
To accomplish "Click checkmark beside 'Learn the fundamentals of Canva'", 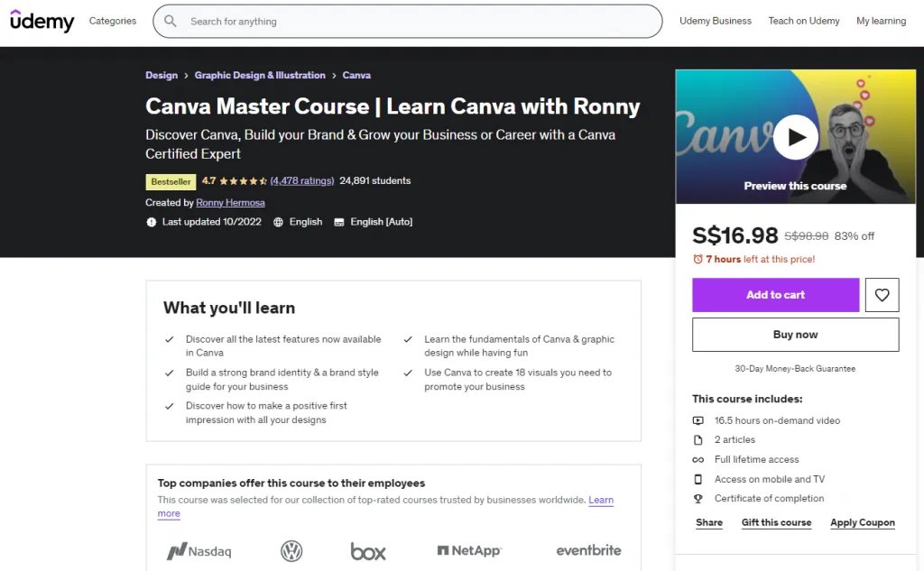I will (x=408, y=339).
